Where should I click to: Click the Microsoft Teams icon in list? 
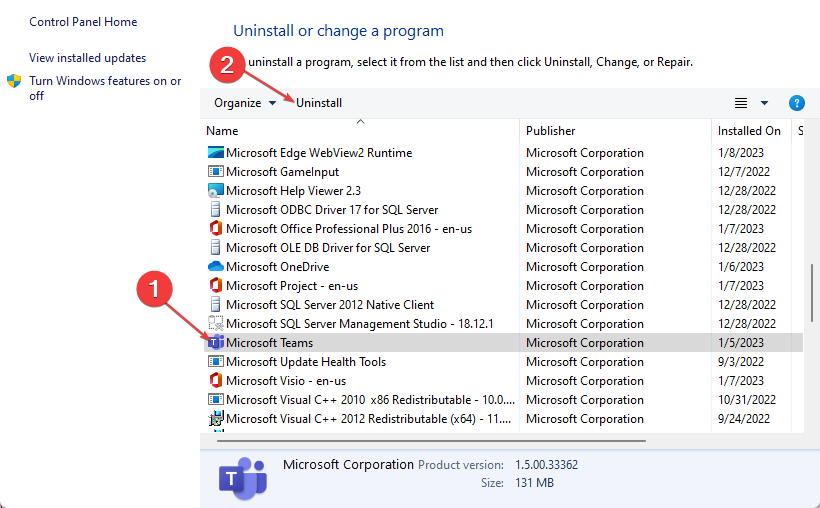point(216,343)
